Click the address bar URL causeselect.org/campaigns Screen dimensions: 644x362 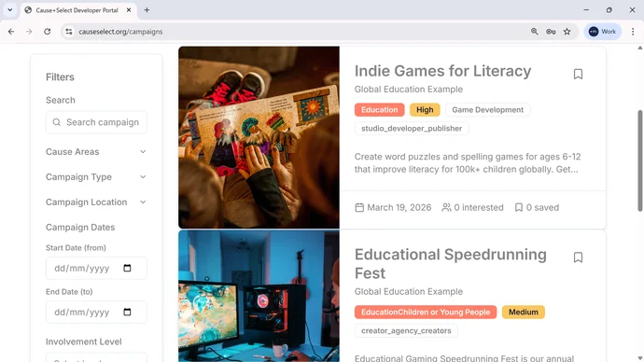120,32
